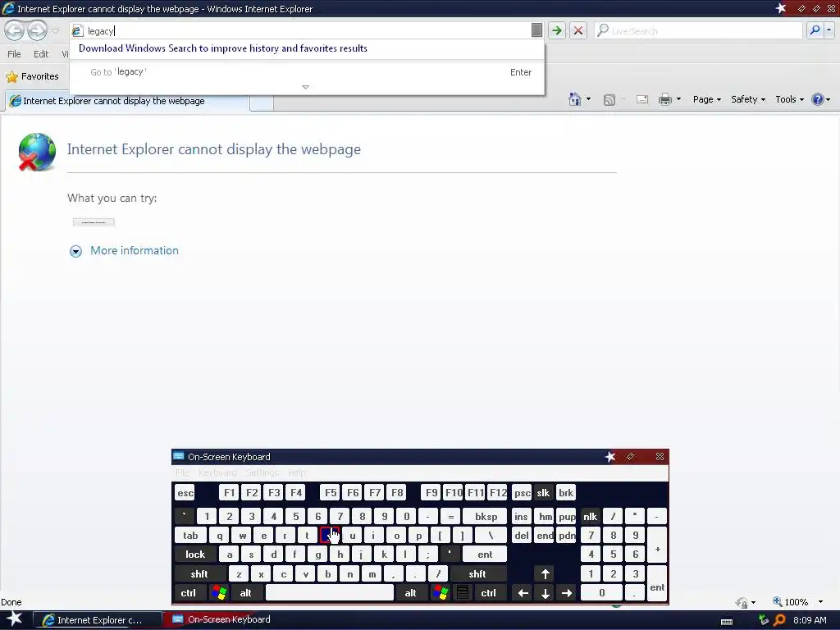Click the button under What you can try
Viewport: 840px width, 630px height.
94,221
